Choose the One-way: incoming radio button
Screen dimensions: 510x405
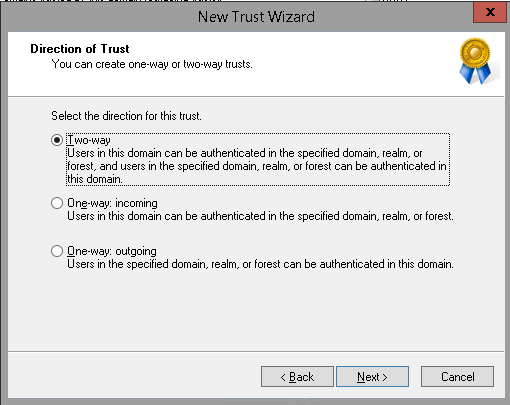click(x=57, y=203)
